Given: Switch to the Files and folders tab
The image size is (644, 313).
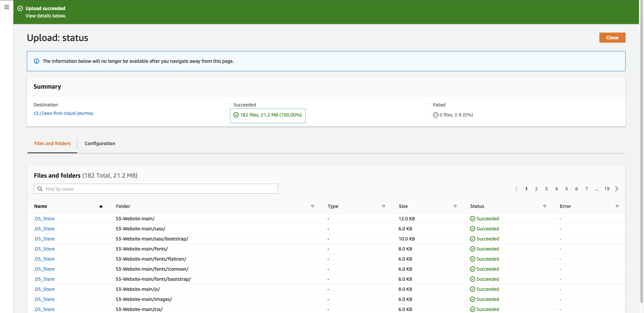Looking at the screenshot, I should click(x=52, y=143).
